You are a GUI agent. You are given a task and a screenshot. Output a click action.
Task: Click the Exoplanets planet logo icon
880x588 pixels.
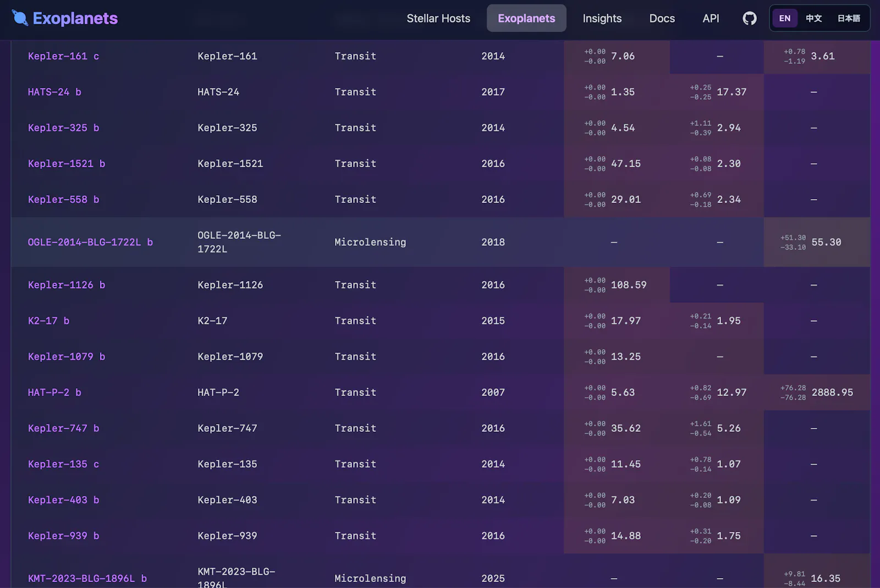tap(20, 18)
